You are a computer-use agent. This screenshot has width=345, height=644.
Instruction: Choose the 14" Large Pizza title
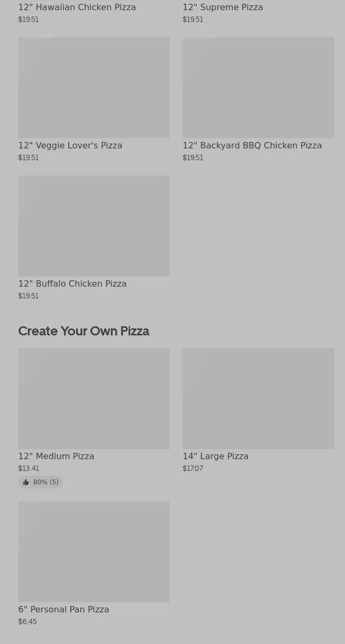pyautogui.click(x=215, y=456)
